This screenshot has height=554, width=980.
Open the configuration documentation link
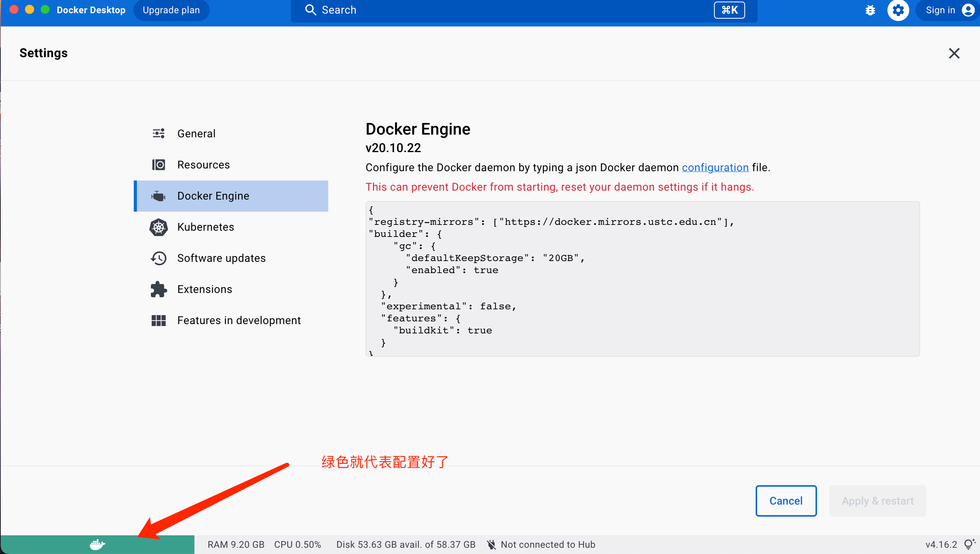pos(715,168)
